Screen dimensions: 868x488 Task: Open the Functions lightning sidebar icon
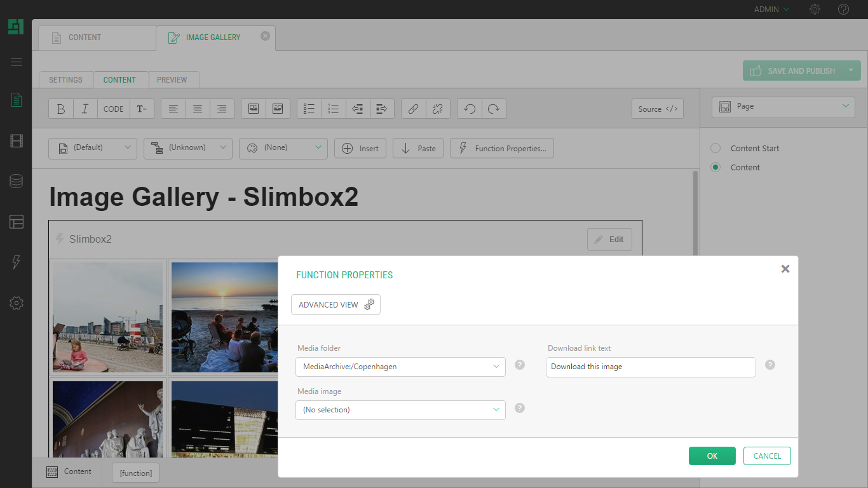click(17, 262)
